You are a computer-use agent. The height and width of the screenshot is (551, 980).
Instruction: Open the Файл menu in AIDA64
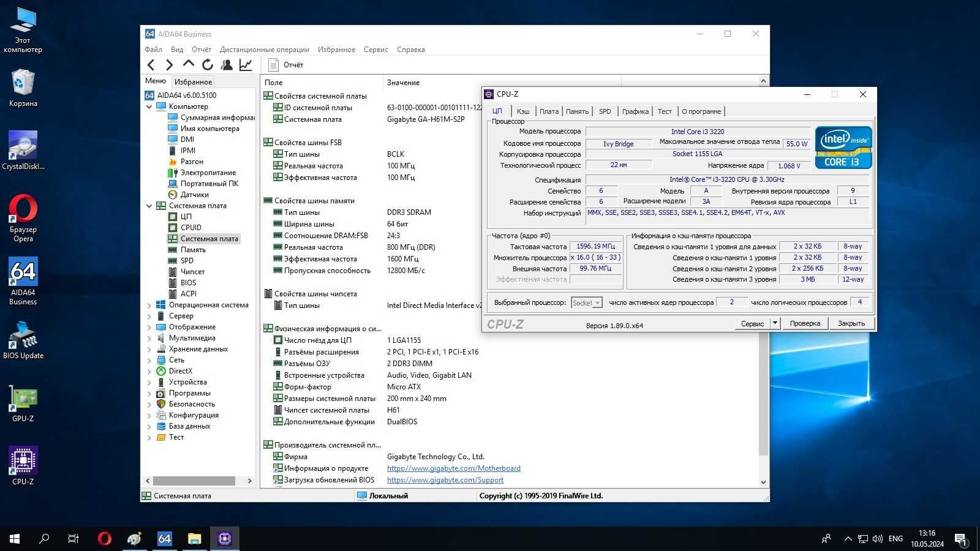[x=153, y=50]
